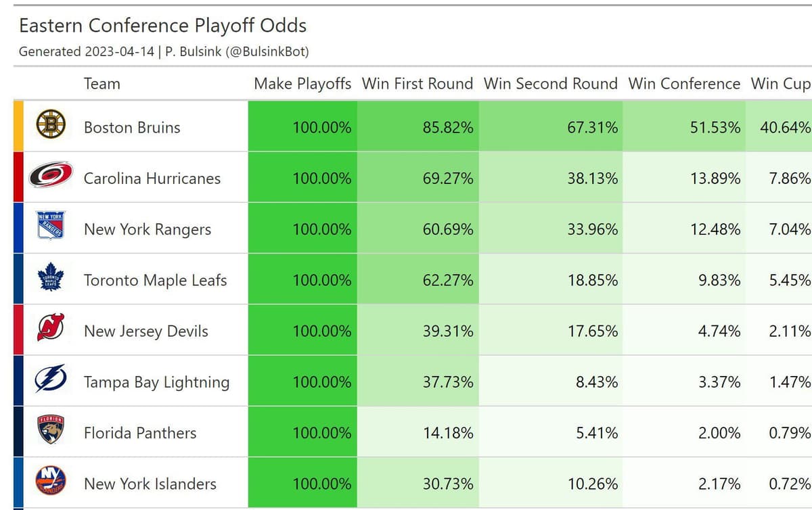Click the Eastern Conference Playoff Odds title
This screenshot has height=510, width=812.
coord(162,26)
